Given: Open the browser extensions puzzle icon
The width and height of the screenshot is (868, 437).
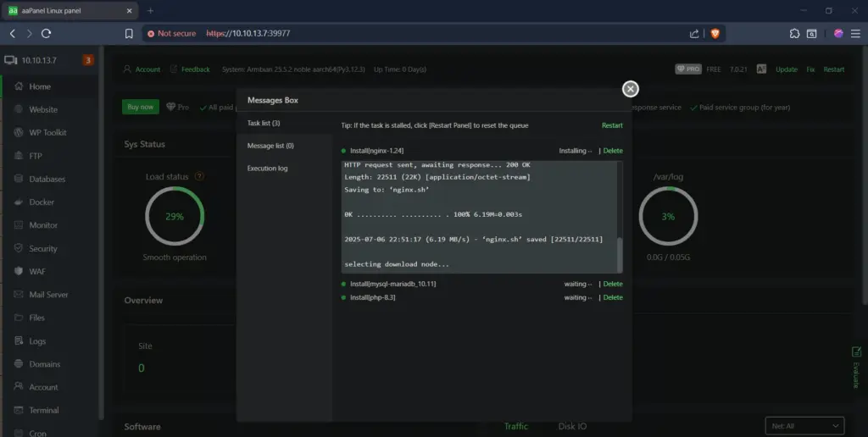Looking at the screenshot, I should pos(794,34).
